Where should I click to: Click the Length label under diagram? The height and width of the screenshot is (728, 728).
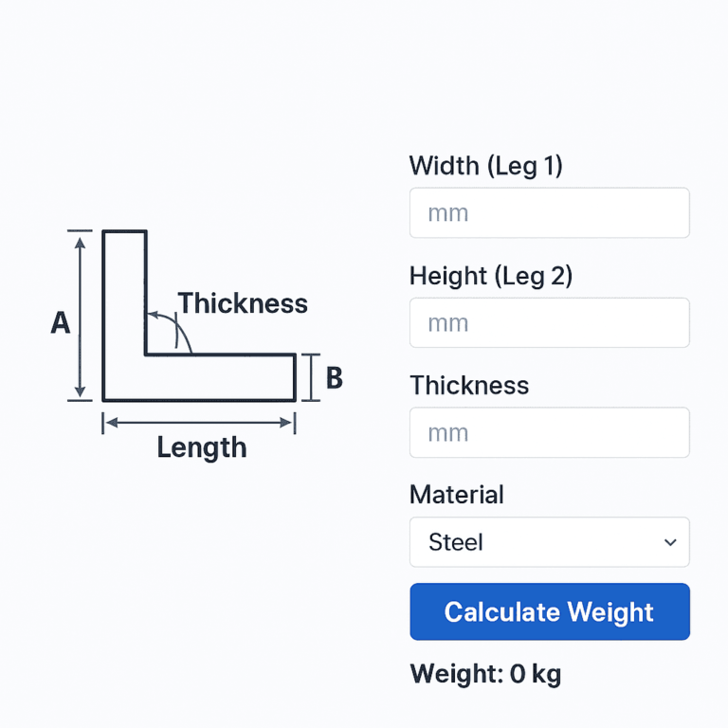202,447
